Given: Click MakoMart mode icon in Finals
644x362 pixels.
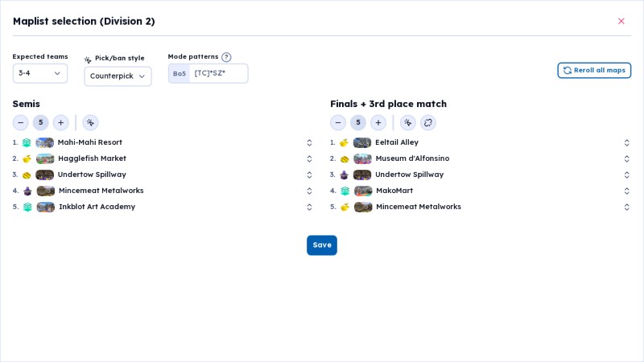Looking at the screenshot, I should click(x=345, y=191).
